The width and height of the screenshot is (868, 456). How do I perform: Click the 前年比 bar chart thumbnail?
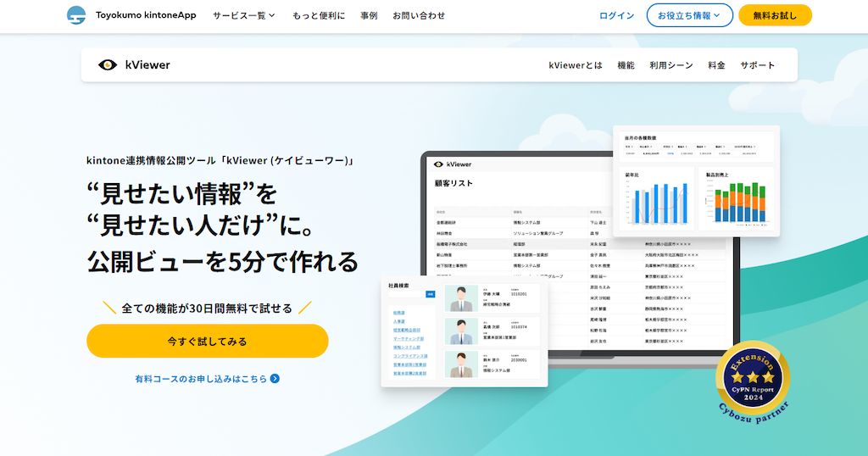click(657, 198)
